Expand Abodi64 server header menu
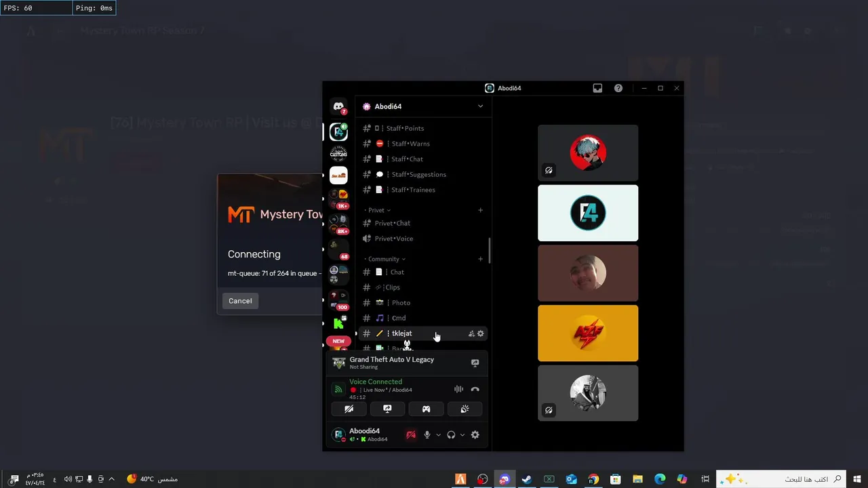This screenshot has width=868, height=488. 423,106
